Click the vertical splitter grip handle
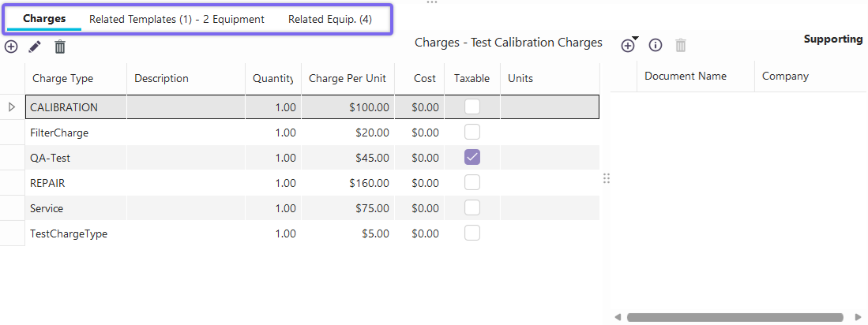 607,178
